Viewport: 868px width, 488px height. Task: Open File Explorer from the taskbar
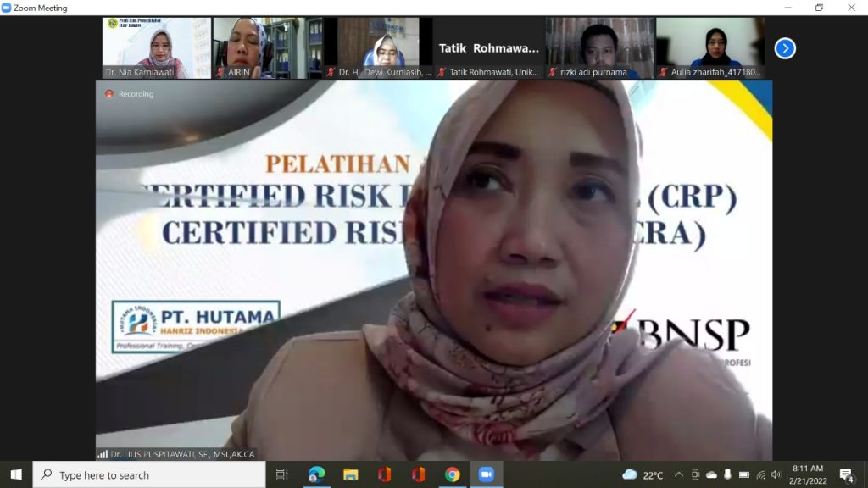point(350,474)
